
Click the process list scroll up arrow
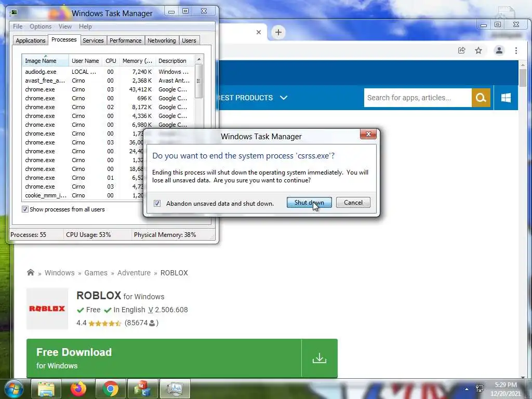pos(199,59)
